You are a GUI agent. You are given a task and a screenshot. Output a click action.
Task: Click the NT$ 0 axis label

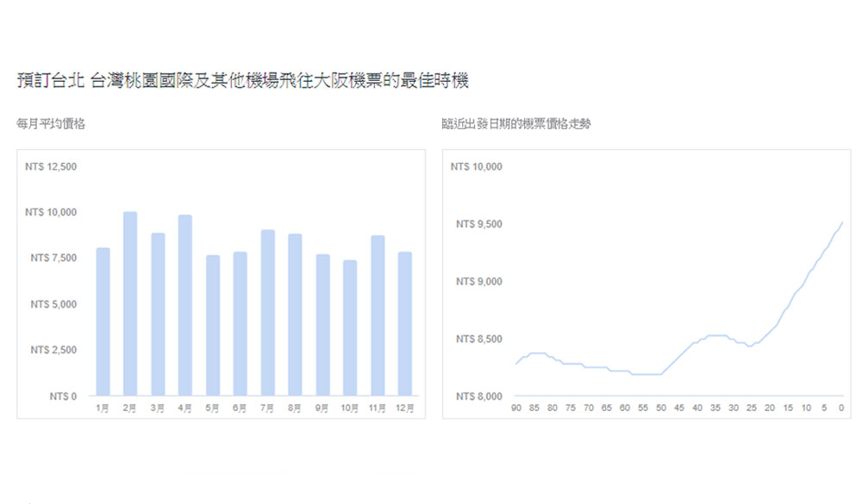coord(63,396)
